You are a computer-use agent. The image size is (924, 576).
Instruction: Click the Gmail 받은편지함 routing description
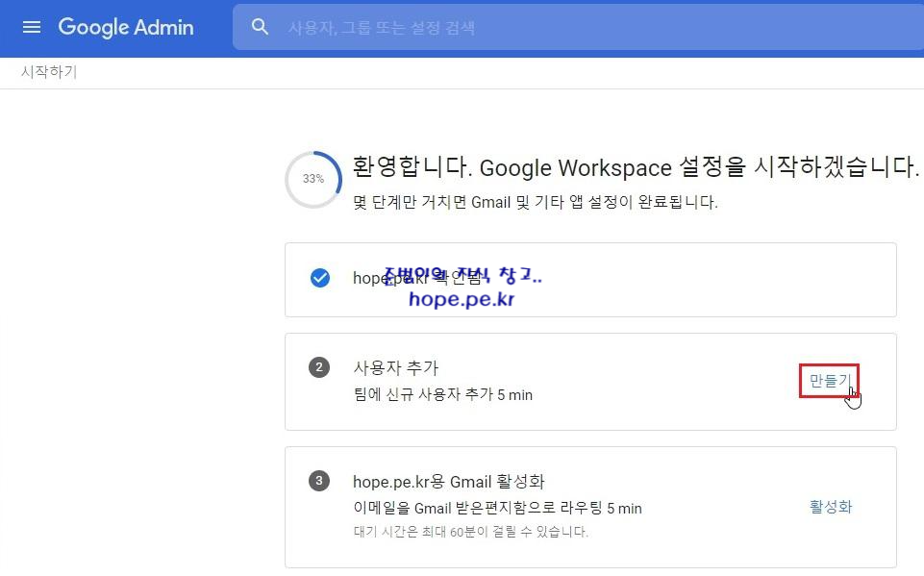coord(497,508)
